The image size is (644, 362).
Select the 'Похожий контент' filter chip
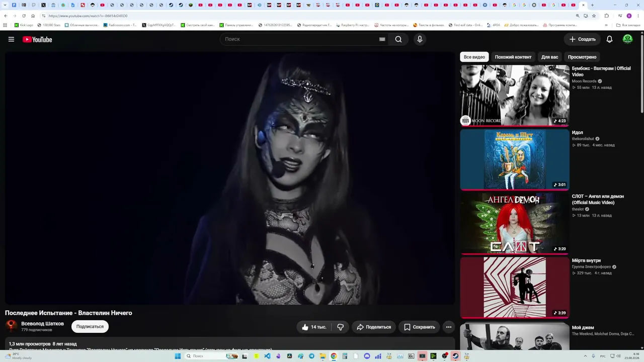513,57
